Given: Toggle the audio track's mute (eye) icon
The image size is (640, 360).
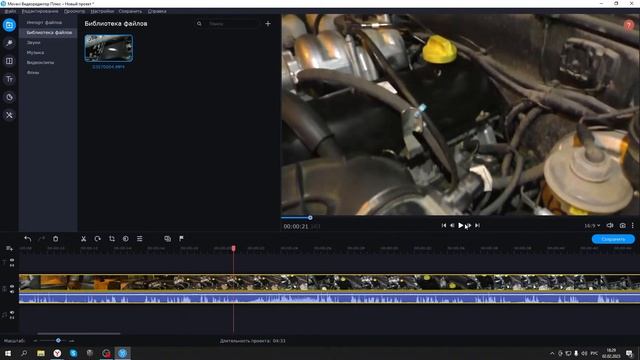Looking at the screenshot, I should [x=12, y=312].
